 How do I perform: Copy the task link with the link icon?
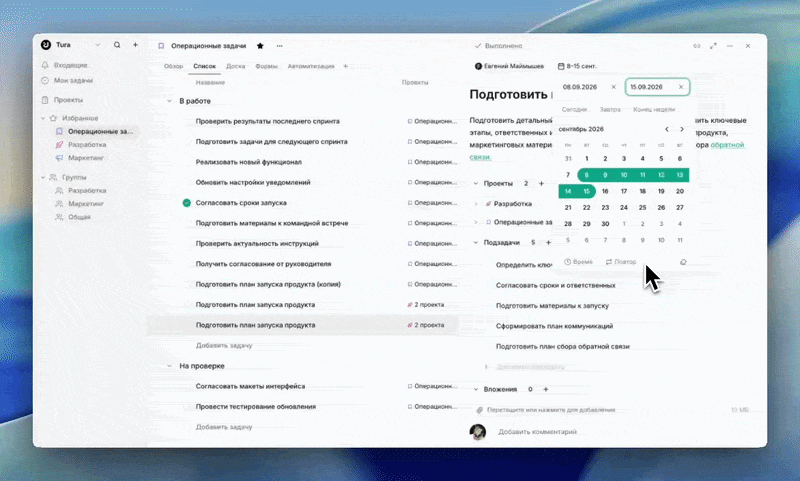click(x=696, y=46)
